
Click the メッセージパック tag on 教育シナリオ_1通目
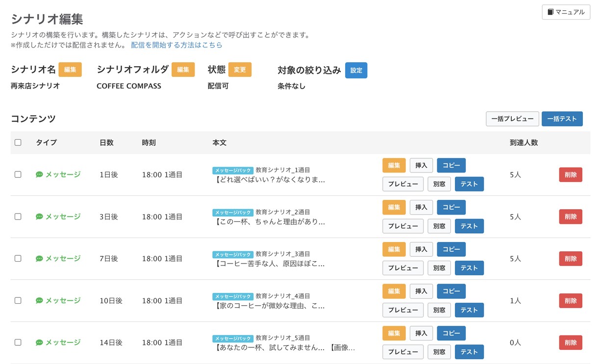233,170
